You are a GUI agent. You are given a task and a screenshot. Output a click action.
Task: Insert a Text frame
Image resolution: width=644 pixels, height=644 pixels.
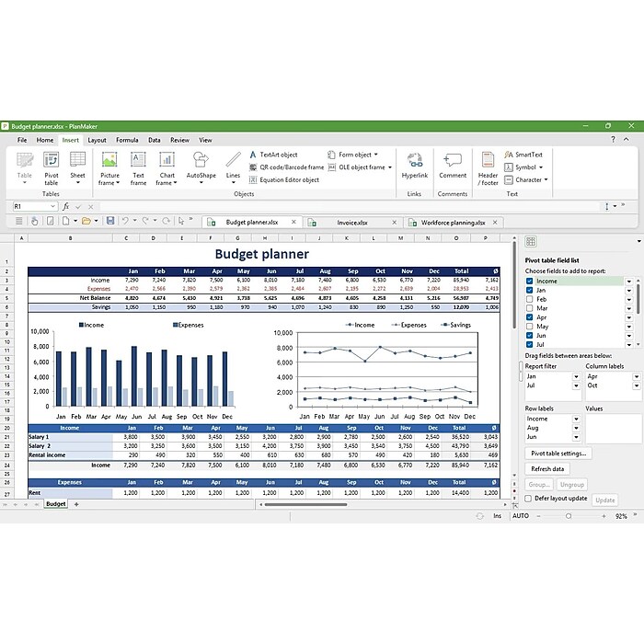[138, 168]
